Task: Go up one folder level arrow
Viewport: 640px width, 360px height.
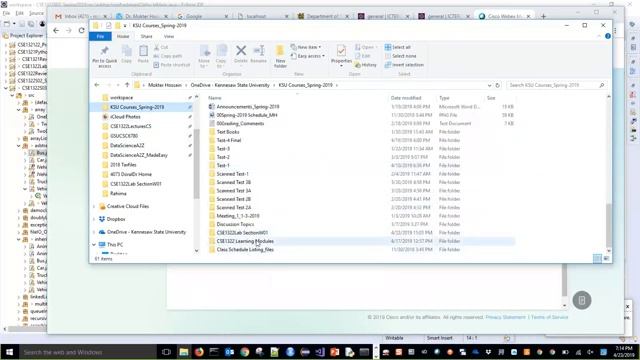Action: [127, 85]
